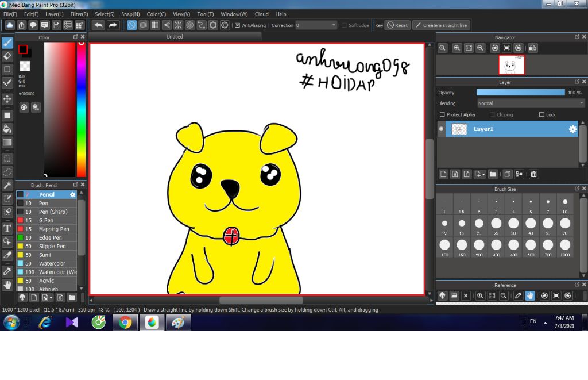This screenshot has width=588, height=380.
Task: Choose the Bucket fill tool
Action: pyautogui.click(x=7, y=129)
